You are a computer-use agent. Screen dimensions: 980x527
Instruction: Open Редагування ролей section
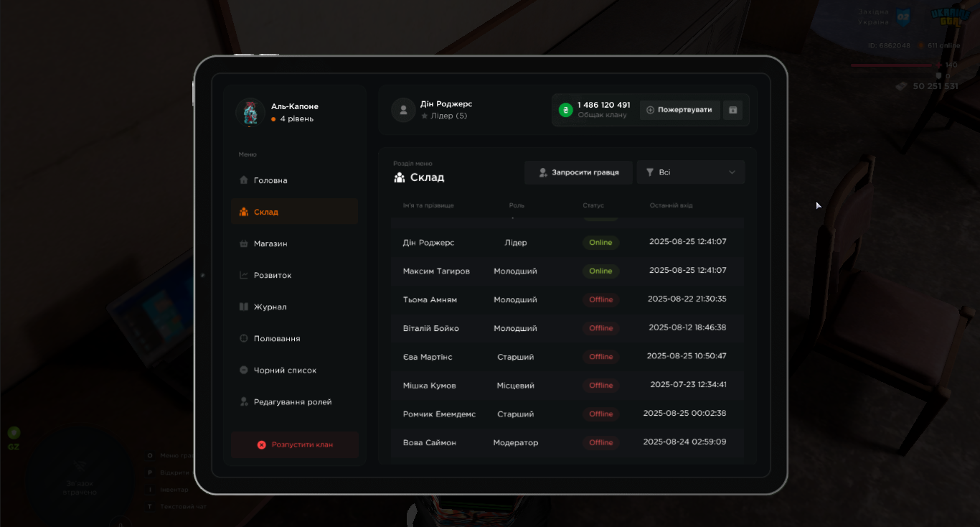pyautogui.click(x=294, y=401)
